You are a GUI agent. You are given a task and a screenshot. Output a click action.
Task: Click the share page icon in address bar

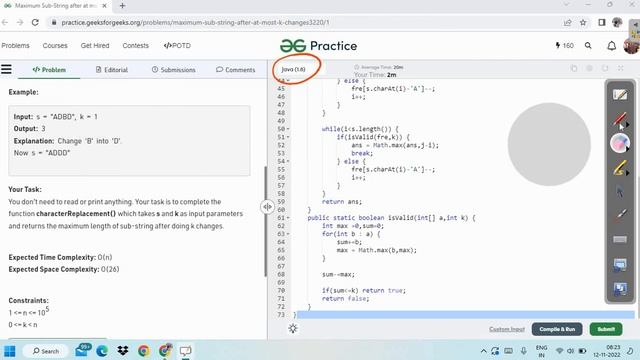pyautogui.click(x=568, y=22)
